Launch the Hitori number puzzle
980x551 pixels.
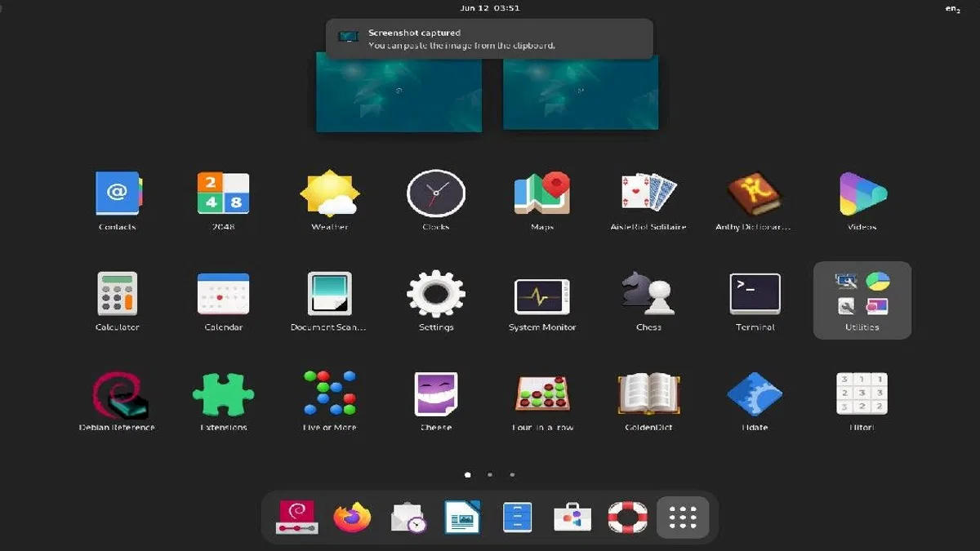pyautogui.click(x=862, y=401)
